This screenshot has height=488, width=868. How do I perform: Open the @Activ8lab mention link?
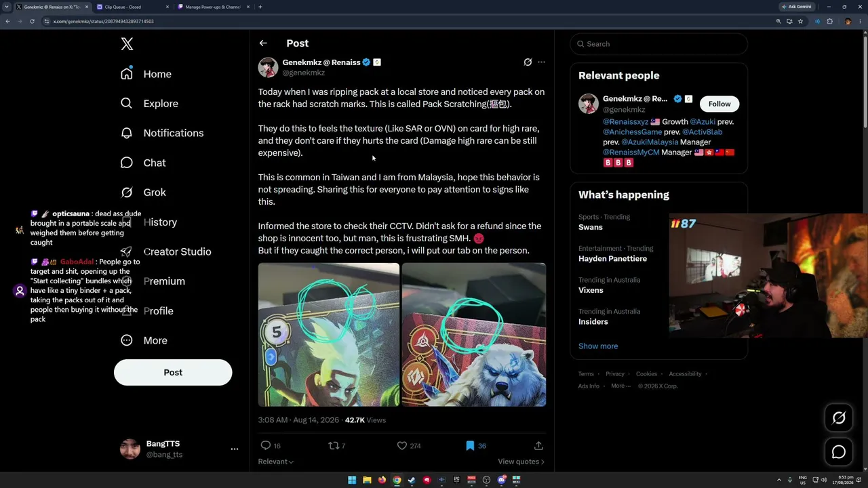tap(702, 132)
